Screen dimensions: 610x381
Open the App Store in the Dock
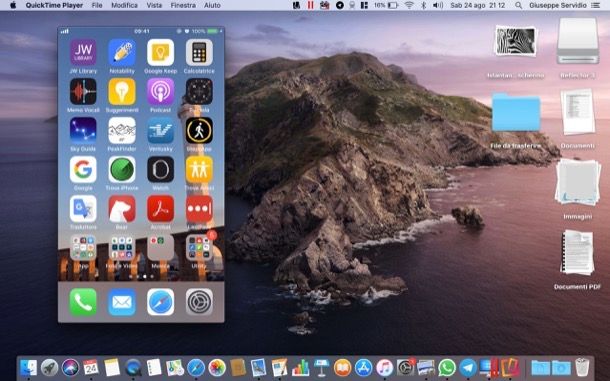(363, 367)
